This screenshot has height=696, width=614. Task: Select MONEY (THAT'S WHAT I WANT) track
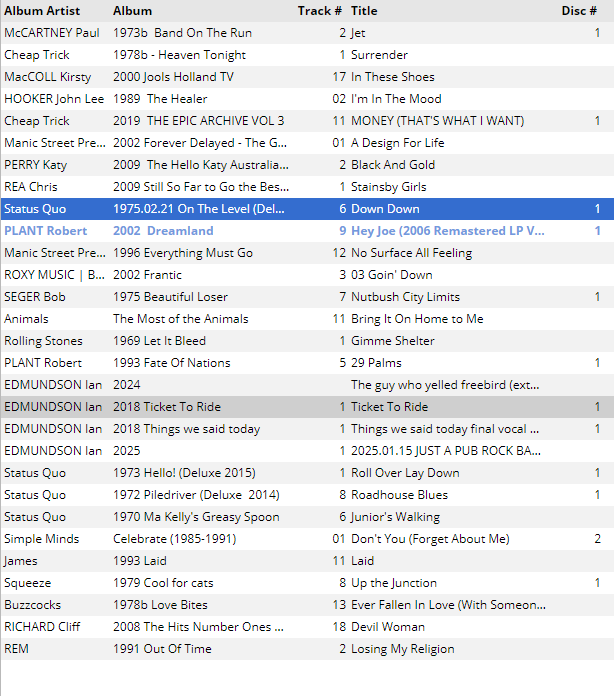pos(437,121)
